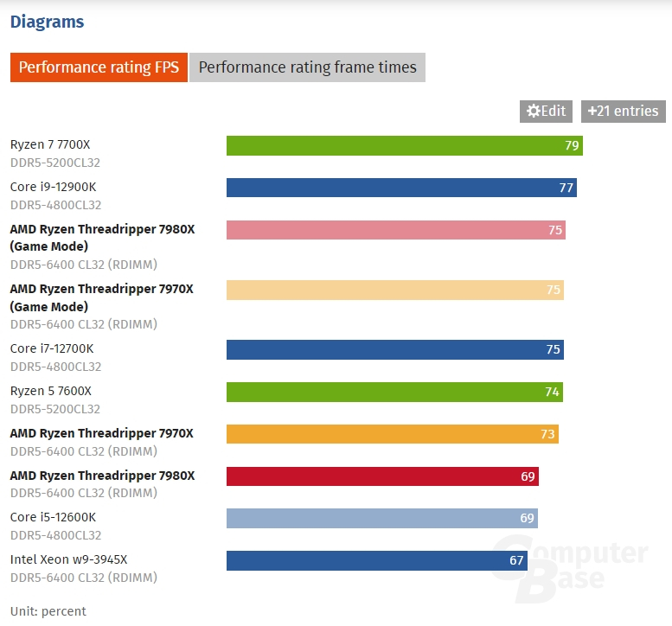
Task: Click the Core i5-12600K label text
Action: click(53, 517)
